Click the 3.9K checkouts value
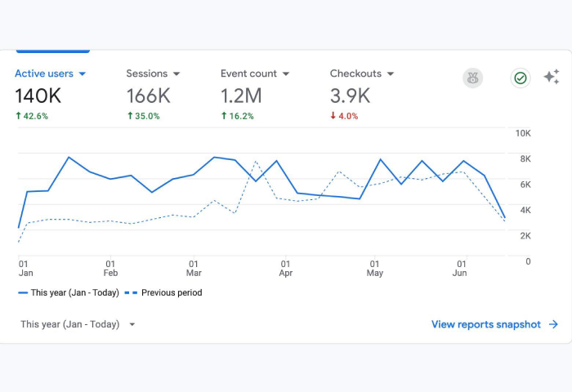The image size is (572, 392). tap(351, 96)
